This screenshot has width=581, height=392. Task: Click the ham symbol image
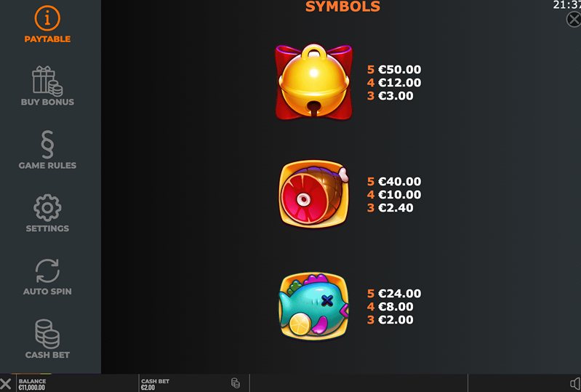click(313, 193)
